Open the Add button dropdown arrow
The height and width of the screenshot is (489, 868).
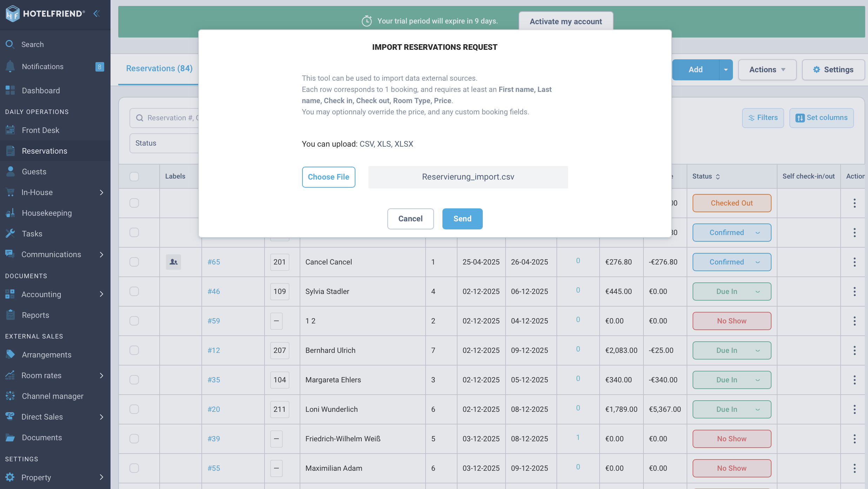(726, 69)
